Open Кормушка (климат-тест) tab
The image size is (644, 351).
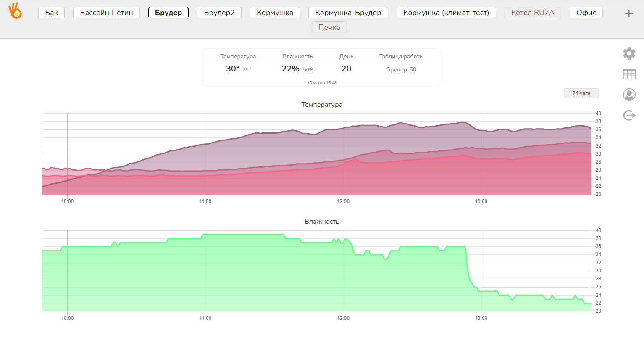446,13
